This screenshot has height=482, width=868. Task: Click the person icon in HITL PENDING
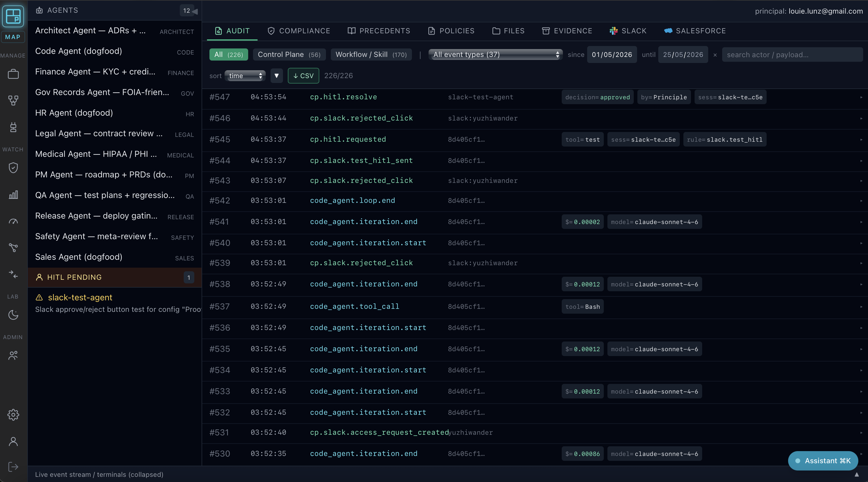coord(39,277)
